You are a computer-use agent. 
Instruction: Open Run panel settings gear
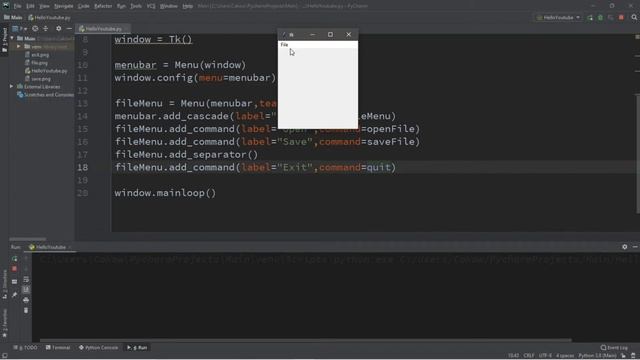pyautogui.click(x=624, y=247)
